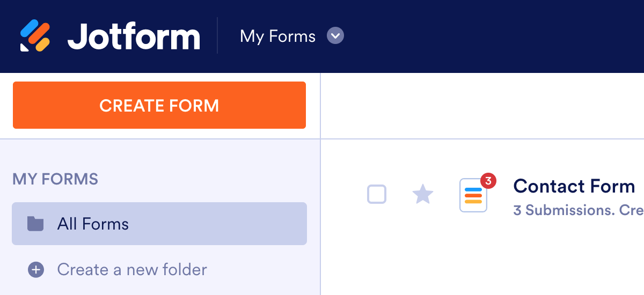This screenshot has width=644, height=295.
Task: Click the Jotform wordmark in the header
Action: [x=134, y=36]
